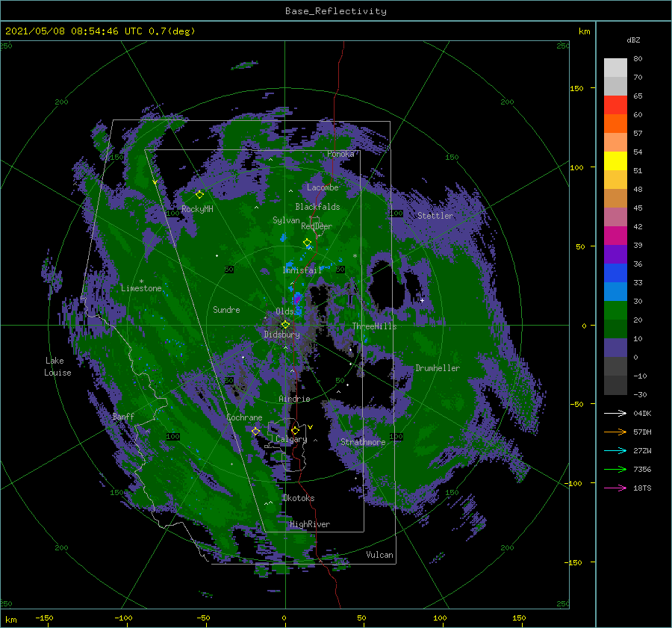
Task: Click the Vulcan city label
Action: click(379, 555)
